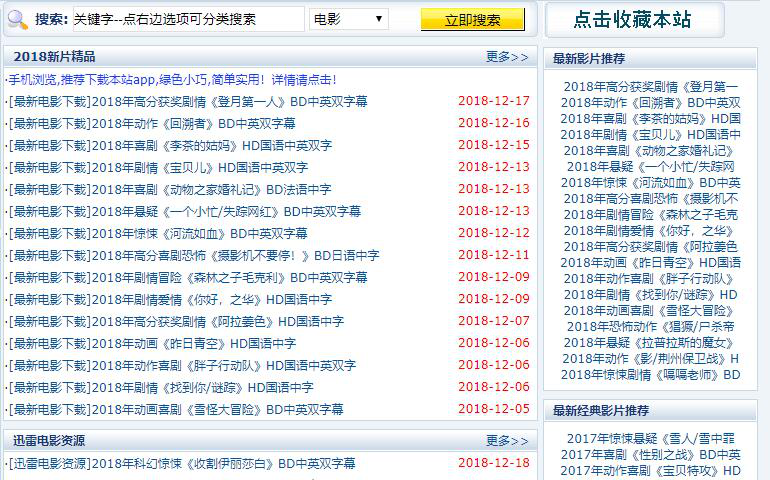Open 《森林之子毛克利》 adventure movie link
Screen dimensions: 770x480
(230, 277)
